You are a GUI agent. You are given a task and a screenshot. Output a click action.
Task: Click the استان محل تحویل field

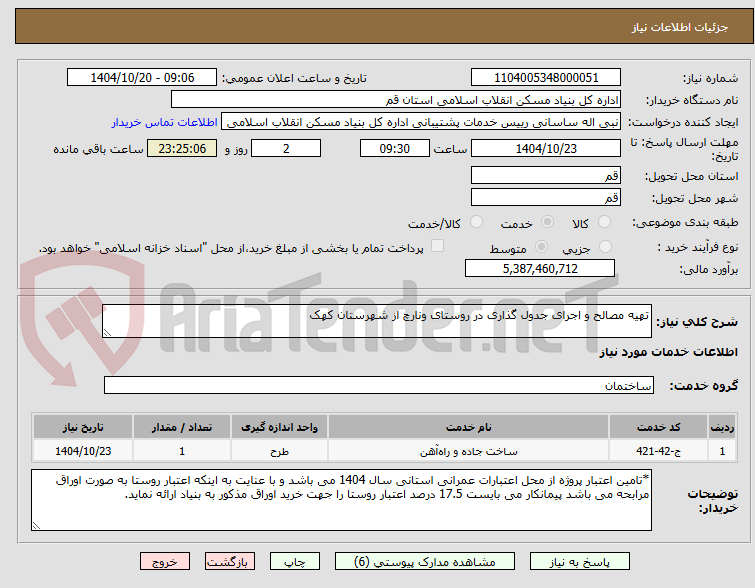(546, 175)
